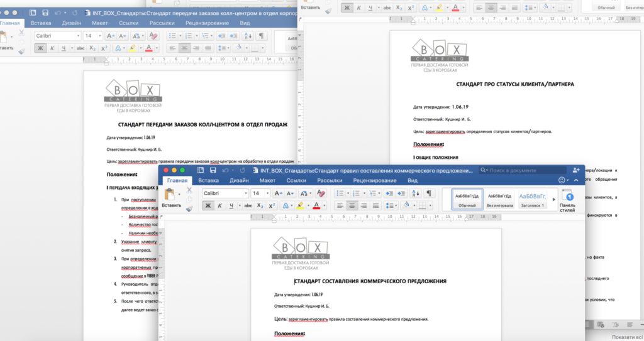Screen dimensions: 644x341
Task: Click Sort A-Я icon in call-center standard window
Action: pyautogui.click(x=248, y=36)
